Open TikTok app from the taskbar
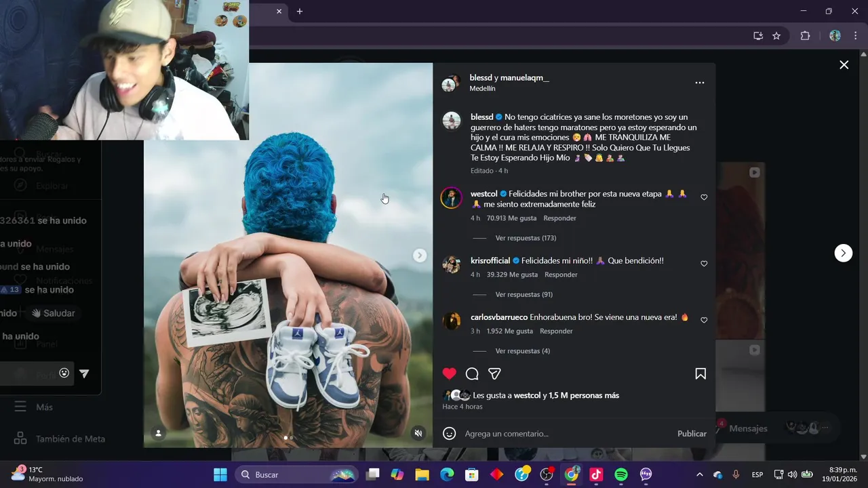 click(x=596, y=474)
